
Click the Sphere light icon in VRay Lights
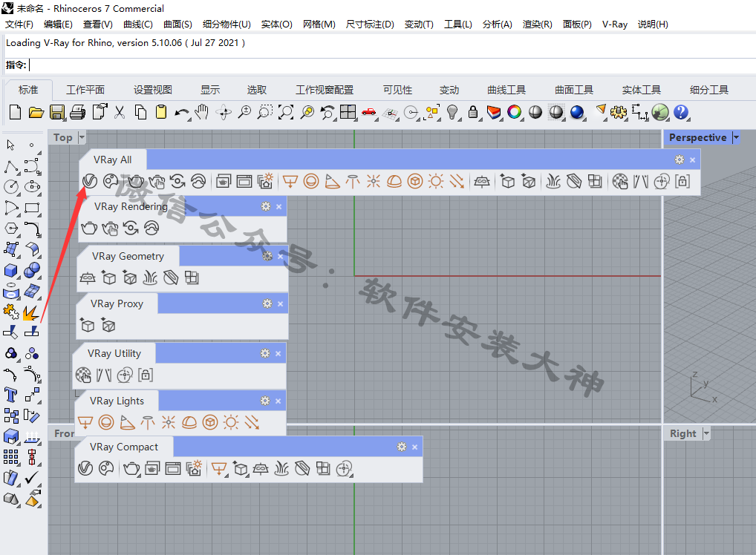(x=106, y=422)
